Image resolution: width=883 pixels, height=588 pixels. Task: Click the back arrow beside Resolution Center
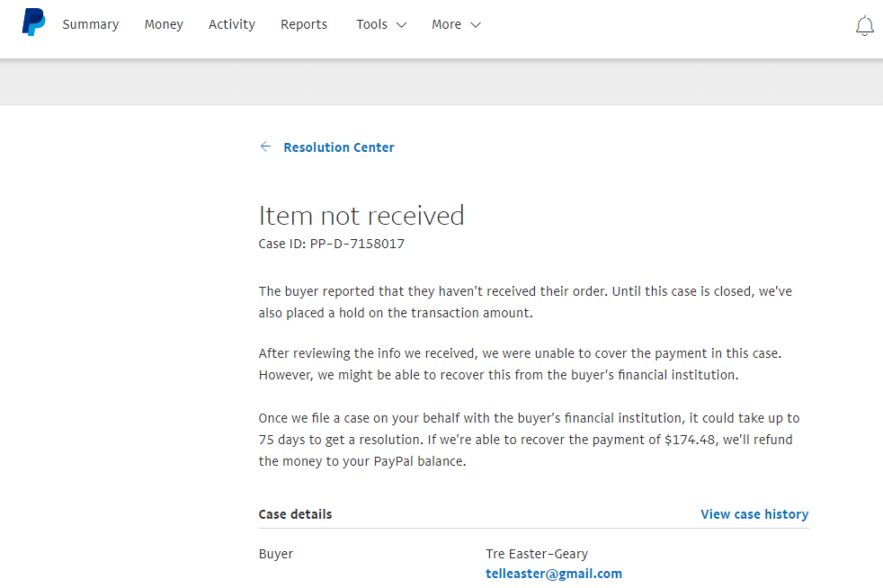point(265,147)
